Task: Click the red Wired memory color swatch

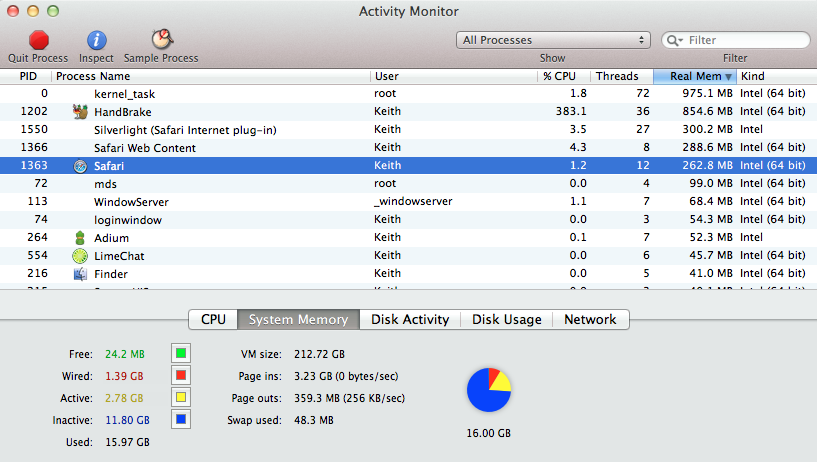Action: [x=181, y=375]
